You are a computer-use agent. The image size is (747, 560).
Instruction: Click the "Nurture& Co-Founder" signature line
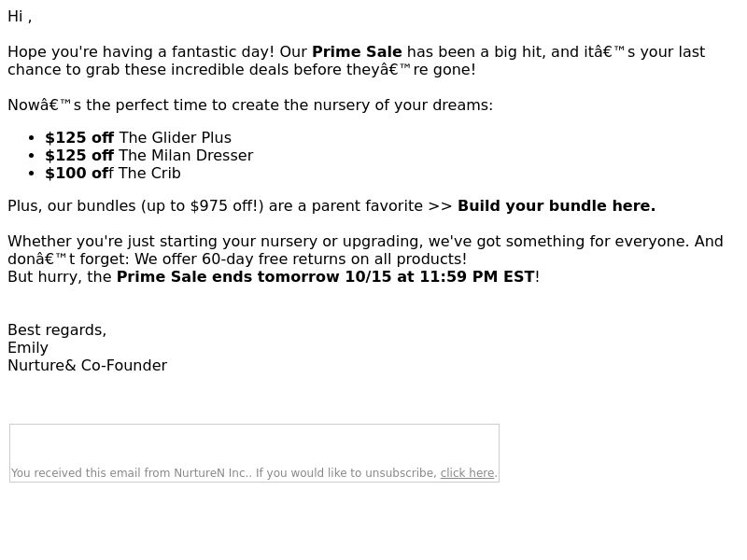click(87, 365)
